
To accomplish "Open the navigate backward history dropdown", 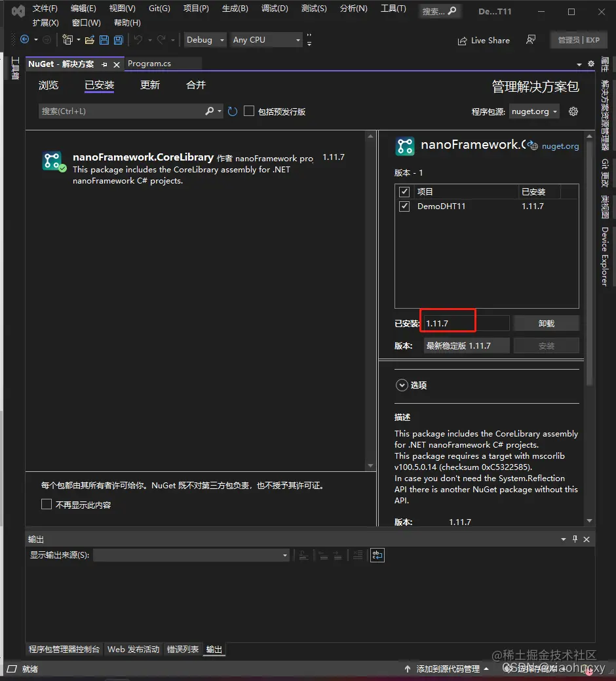I will pyautogui.click(x=36, y=40).
